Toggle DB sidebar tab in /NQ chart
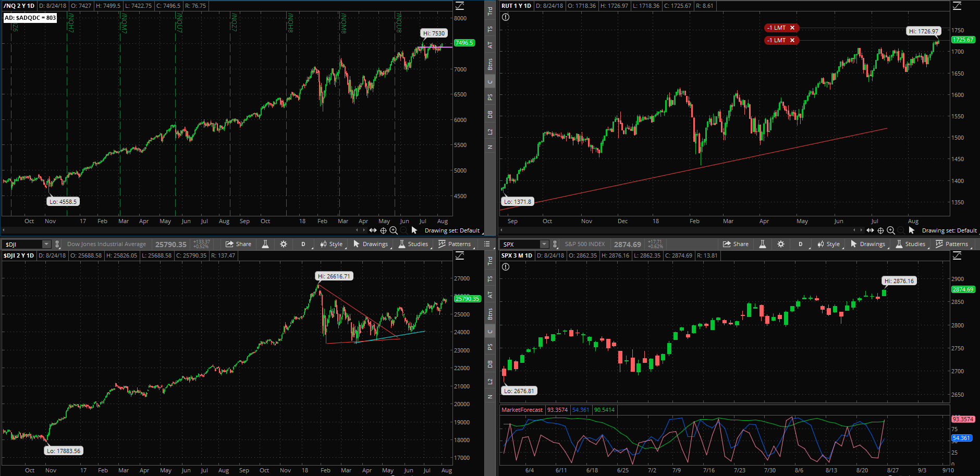 pos(490,114)
